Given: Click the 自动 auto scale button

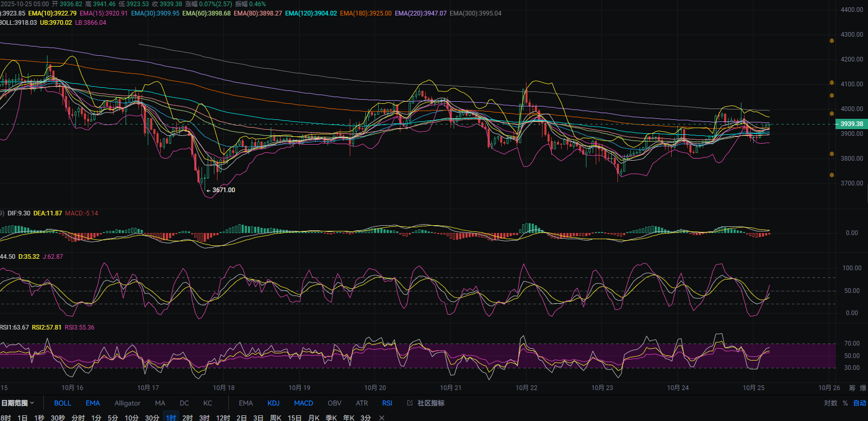Looking at the screenshot, I should coord(859,403).
